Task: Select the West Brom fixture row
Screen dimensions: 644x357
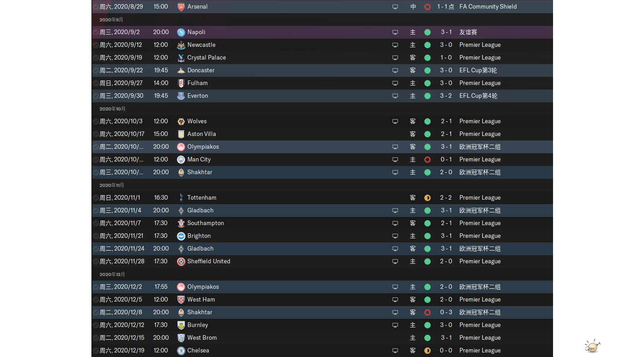Action: click(322, 338)
